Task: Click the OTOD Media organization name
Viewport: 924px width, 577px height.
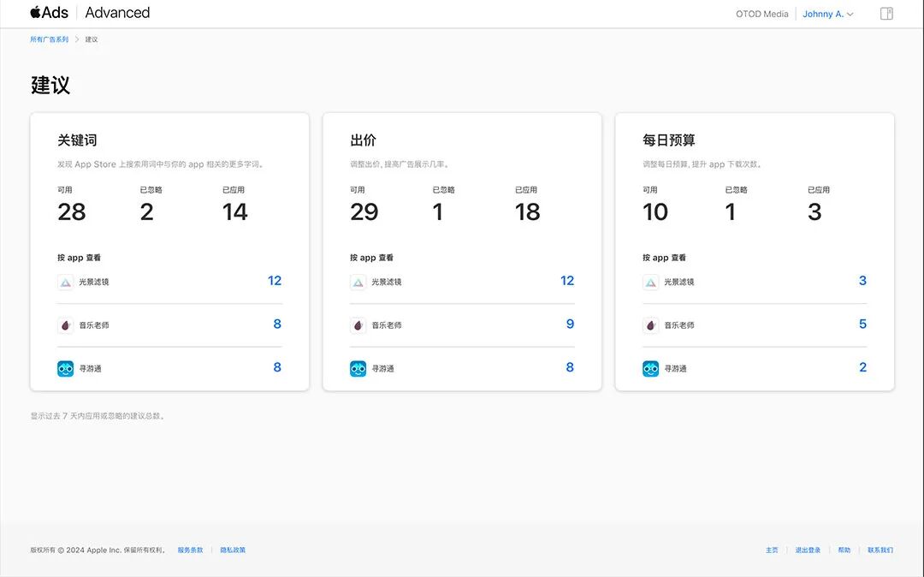Action: [x=762, y=14]
